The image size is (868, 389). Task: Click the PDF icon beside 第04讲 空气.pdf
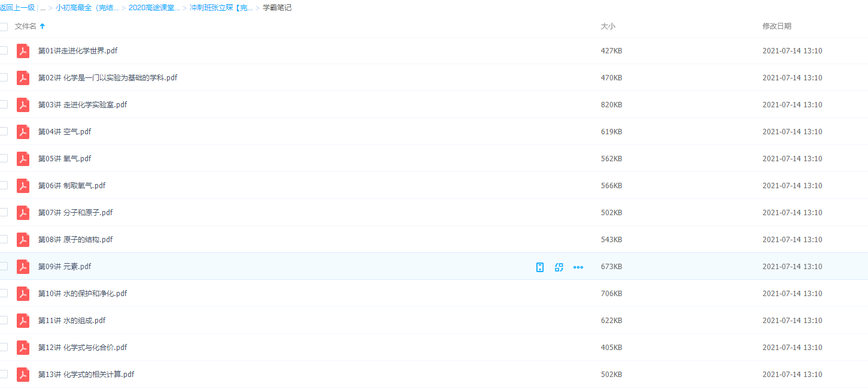(23, 132)
